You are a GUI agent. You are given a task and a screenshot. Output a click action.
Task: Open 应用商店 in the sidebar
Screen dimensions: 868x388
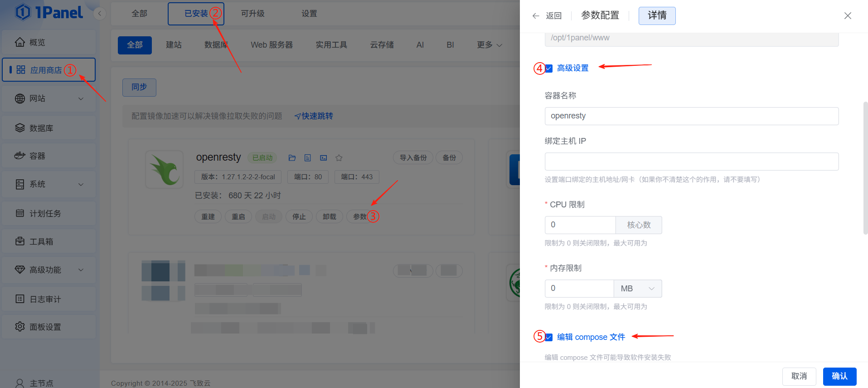[48, 70]
